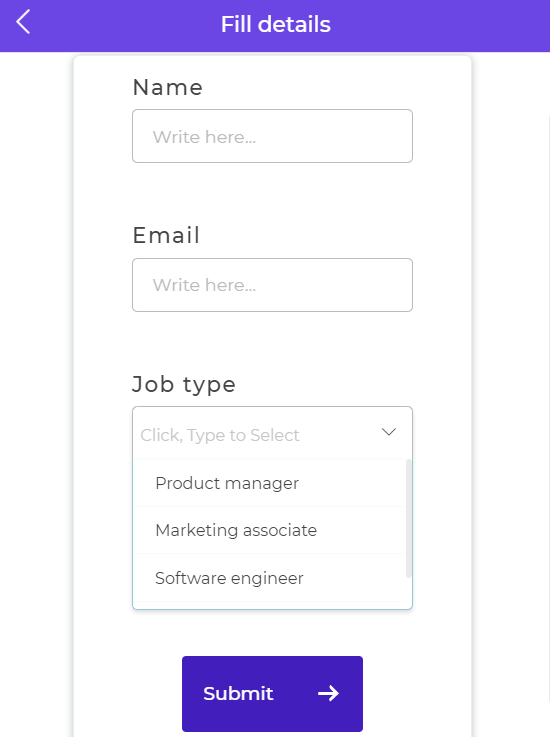Screen dimensions: 550x739
Task: Click the dropdown list scrollbar
Action: point(408,518)
